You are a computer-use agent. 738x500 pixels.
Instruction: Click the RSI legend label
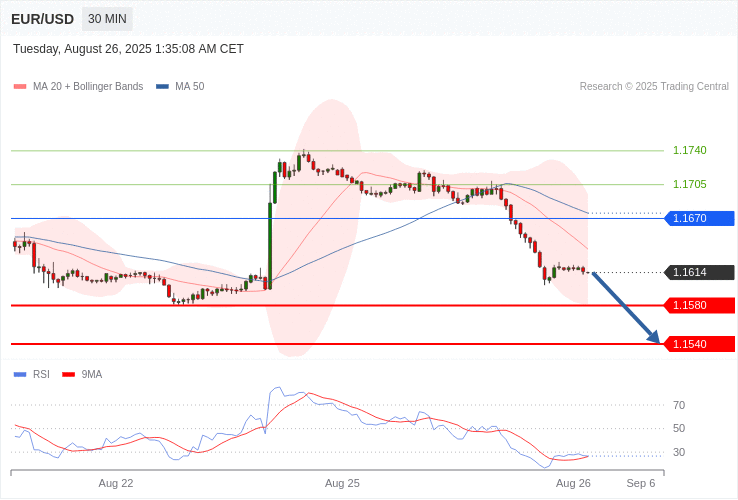point(41,375)
